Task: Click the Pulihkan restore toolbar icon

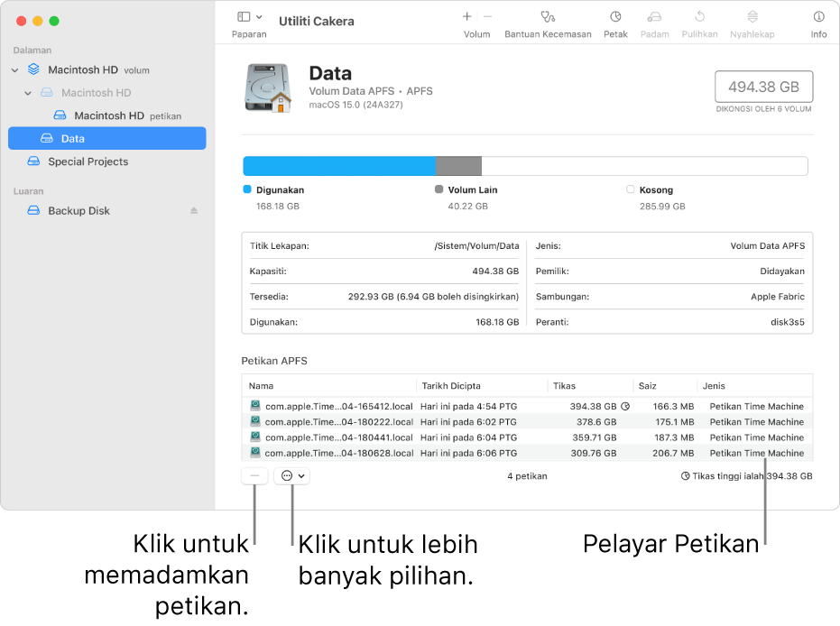Action: pyautogui.click(x=699, y=16)
